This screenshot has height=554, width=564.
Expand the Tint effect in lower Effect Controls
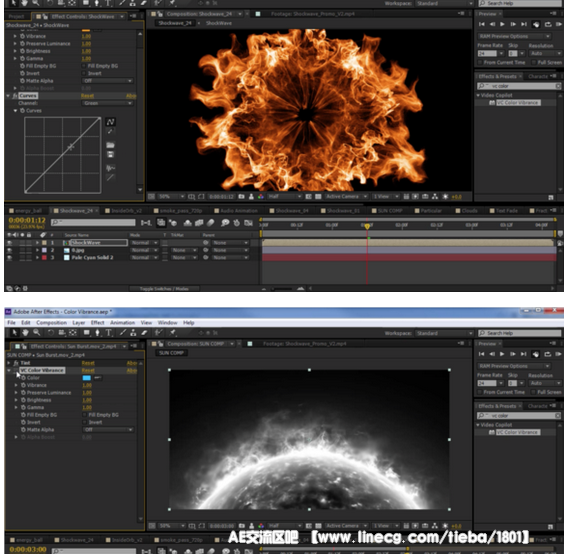coord(9,363)
